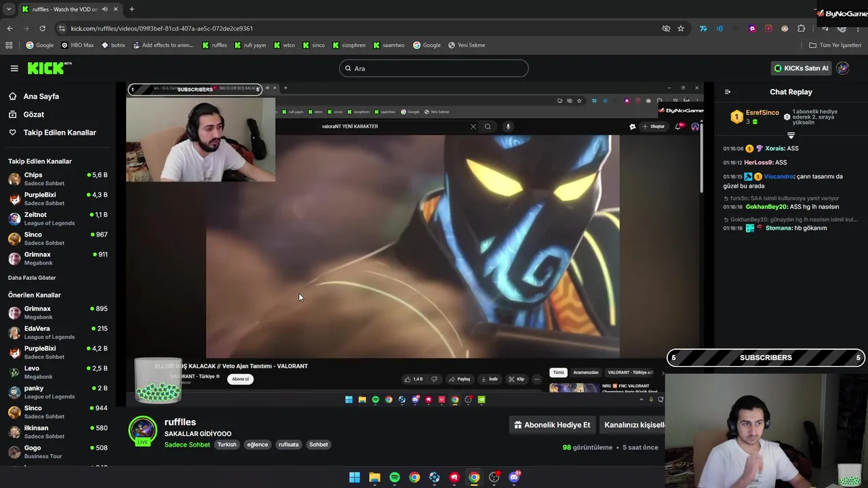Open the Sadece Sohbet category link
This screenshot has height=488, width=868.
[x=187, y=445]
